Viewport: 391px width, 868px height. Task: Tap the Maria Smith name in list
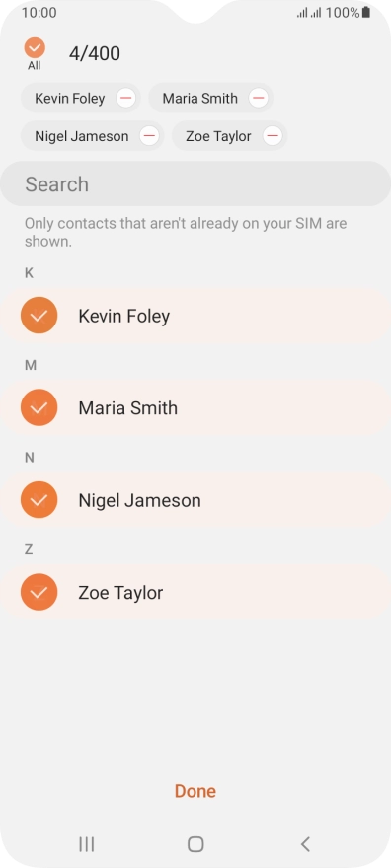coord(128,408)
